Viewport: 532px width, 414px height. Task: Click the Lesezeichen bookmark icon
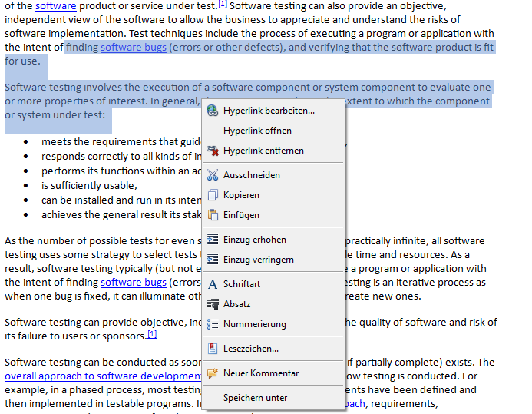(213, 349)
